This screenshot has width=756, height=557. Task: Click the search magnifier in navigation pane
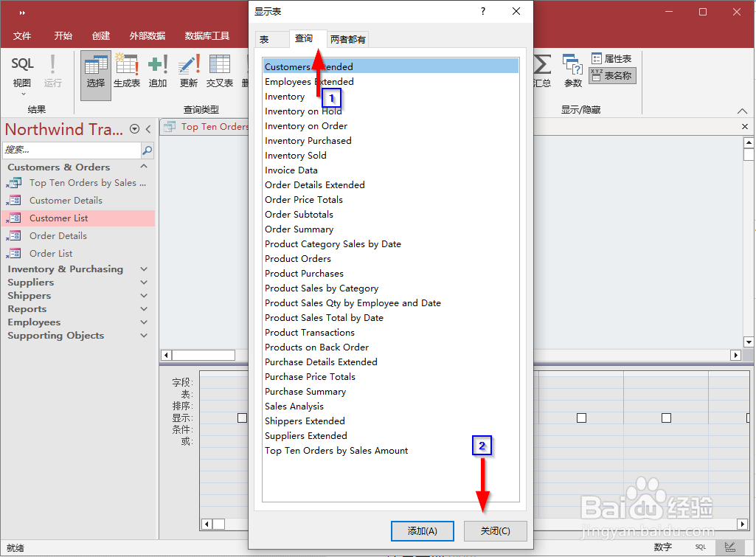coord(147,150)
